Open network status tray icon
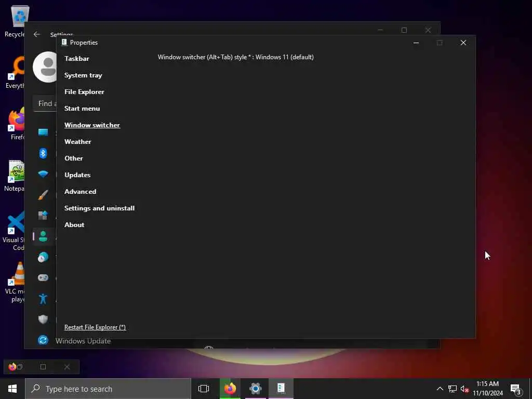 pyautogui.click(x=453, y=389)
